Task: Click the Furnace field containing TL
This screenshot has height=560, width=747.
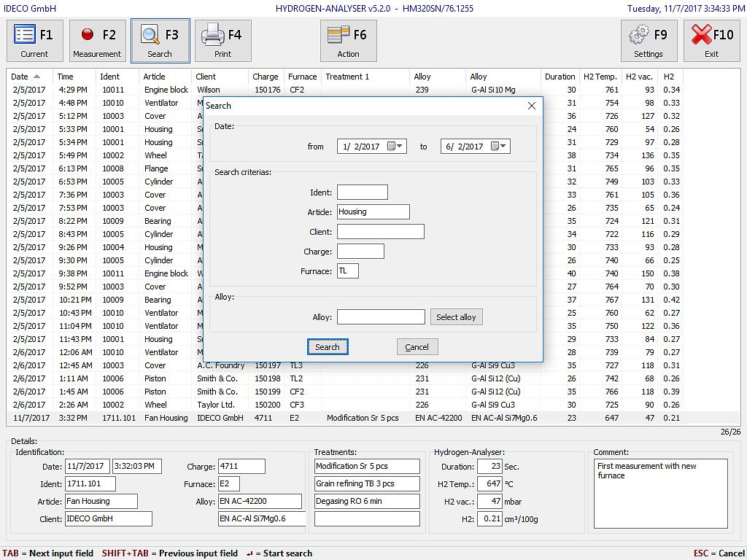Action: (x=347, y=271)
